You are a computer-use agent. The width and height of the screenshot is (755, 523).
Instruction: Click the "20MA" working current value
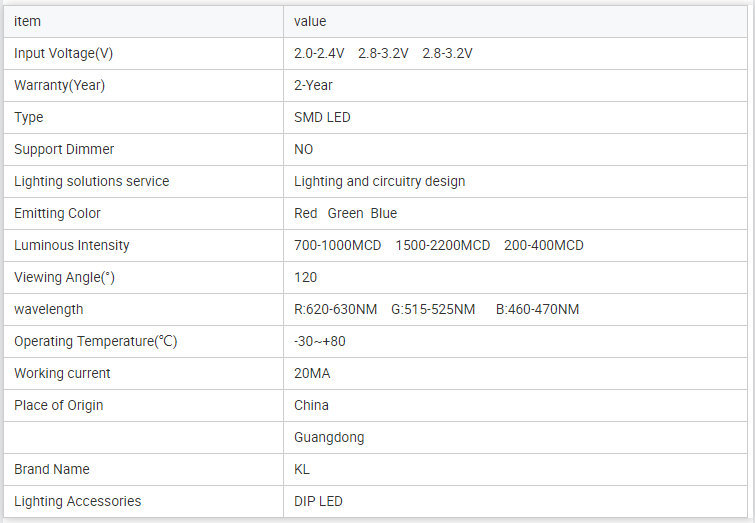(312, 373)
